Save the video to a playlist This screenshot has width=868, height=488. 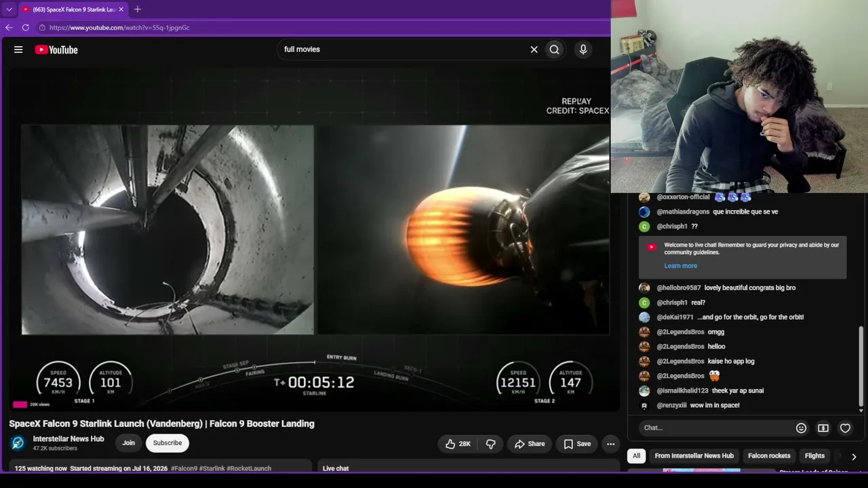pyautogui.click(x=577, y=444)
